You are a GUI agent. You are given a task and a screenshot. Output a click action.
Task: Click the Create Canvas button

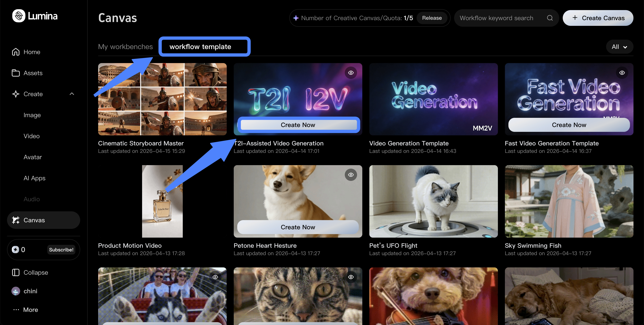(598, 18)
